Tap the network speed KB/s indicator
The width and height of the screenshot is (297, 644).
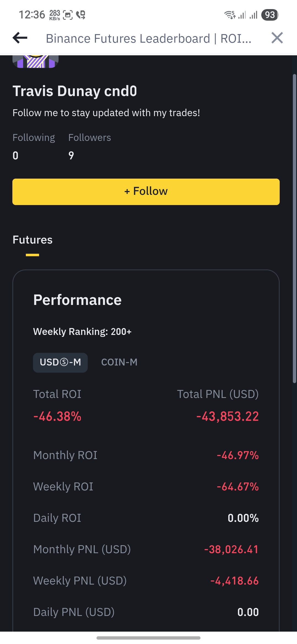55,15
